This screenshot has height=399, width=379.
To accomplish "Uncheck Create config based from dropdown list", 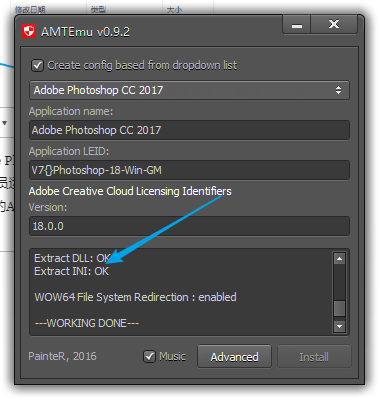I will coord(37,65).
